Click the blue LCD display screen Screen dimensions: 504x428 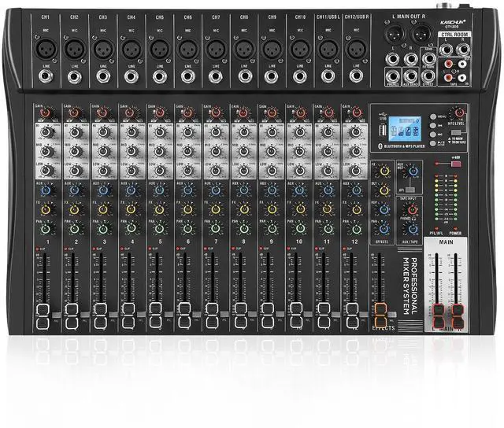pyautogui.click(x=405, y=129)
